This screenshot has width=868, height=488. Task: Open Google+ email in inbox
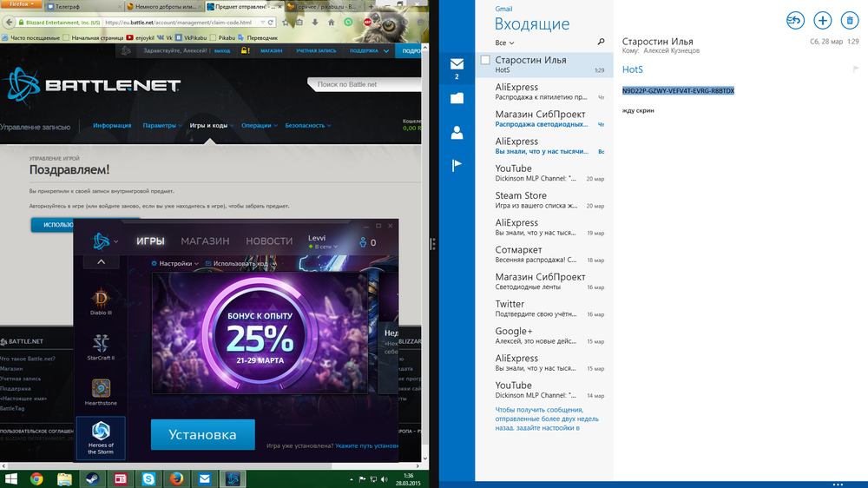point(544,336)
